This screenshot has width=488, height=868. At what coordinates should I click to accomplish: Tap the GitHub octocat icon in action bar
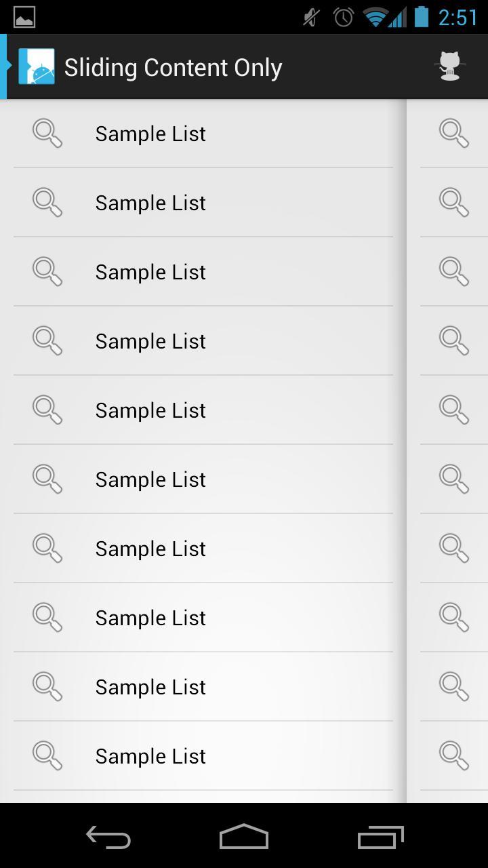tap(449, 66)
